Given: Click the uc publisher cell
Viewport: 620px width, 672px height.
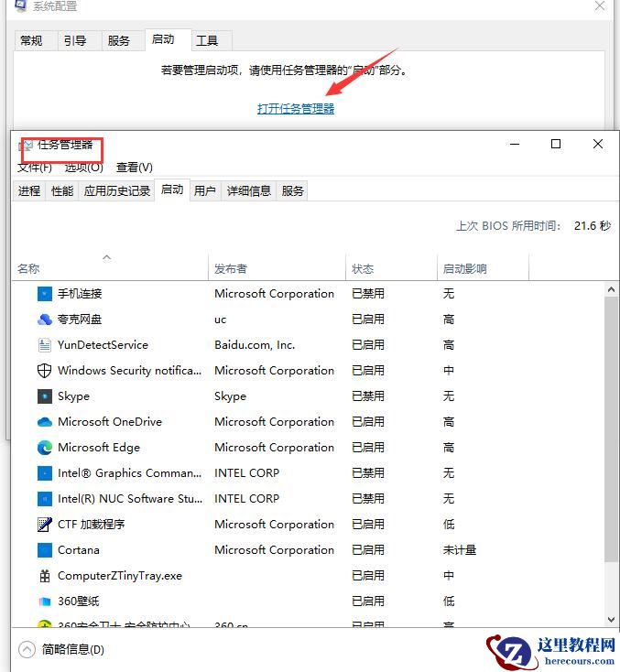Looking at the screenshot, I should click(220, 320).
